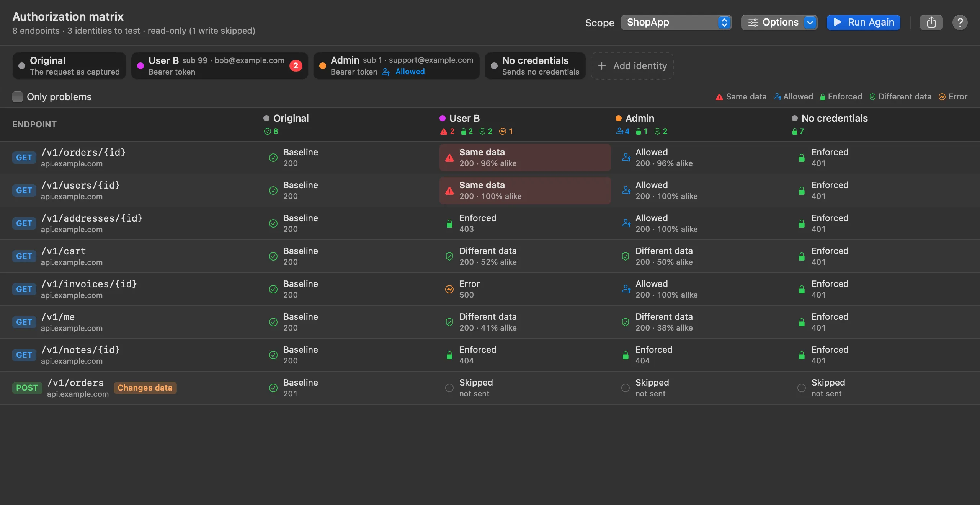Select the No credentials identity tab
This screenshot has height=505, width=980.
(535, 66)
